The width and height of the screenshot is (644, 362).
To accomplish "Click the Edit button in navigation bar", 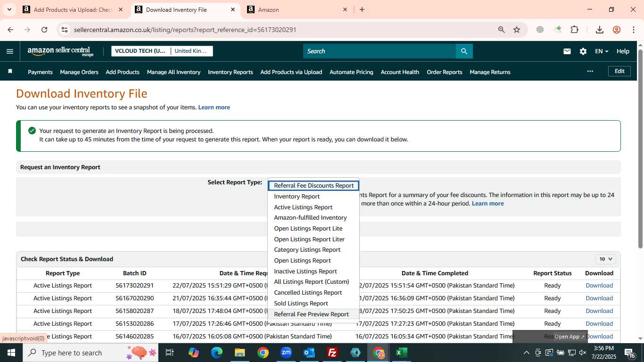I will tap(619, 71).
